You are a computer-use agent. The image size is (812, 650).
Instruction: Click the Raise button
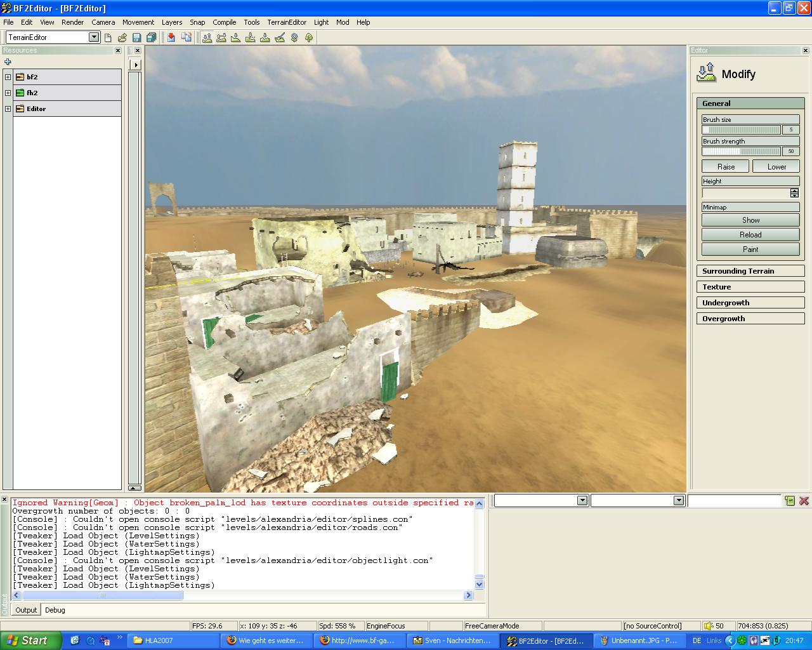[x=726, y=167]
